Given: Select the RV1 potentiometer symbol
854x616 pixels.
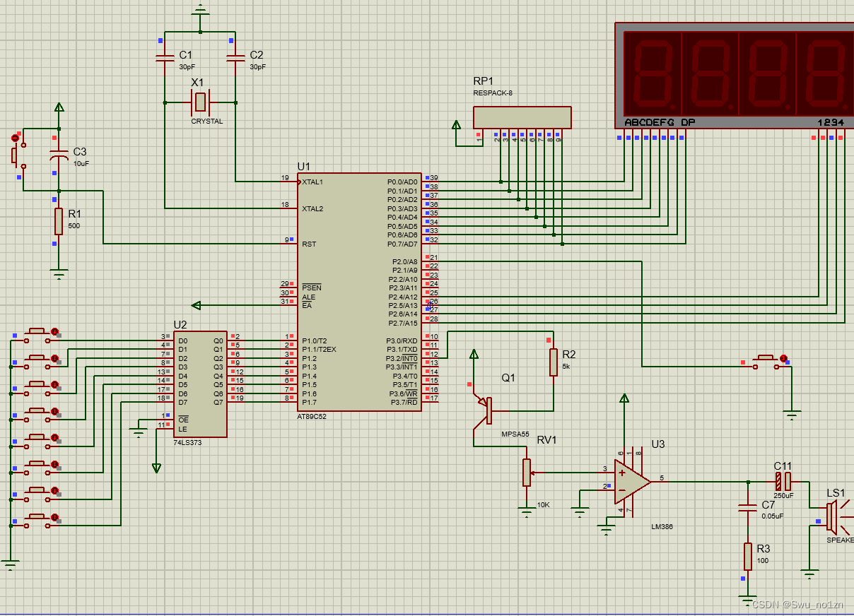Looking at the screenshot, I should click(x=527, y=473).
